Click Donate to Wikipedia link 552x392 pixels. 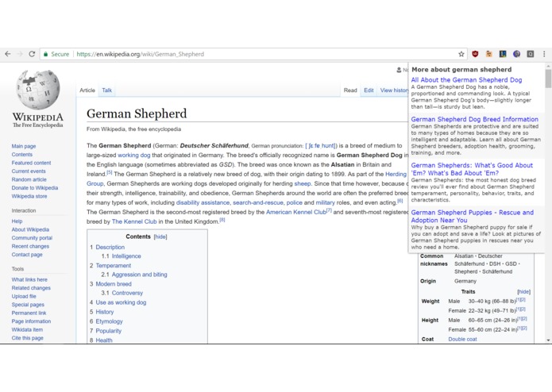(35, 188)
